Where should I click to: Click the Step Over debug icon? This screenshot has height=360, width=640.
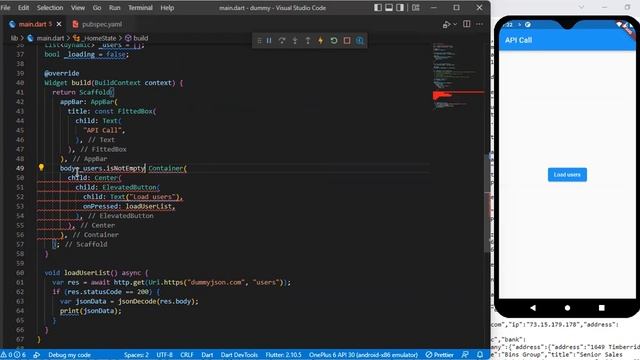282,40
